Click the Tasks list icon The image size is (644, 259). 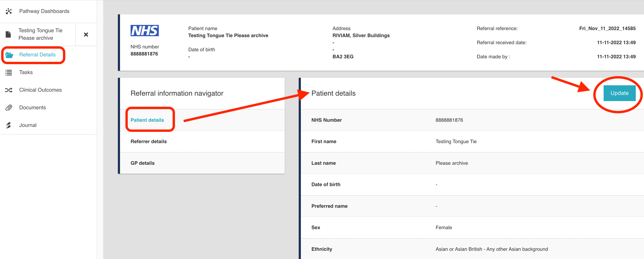coord(9,73)
